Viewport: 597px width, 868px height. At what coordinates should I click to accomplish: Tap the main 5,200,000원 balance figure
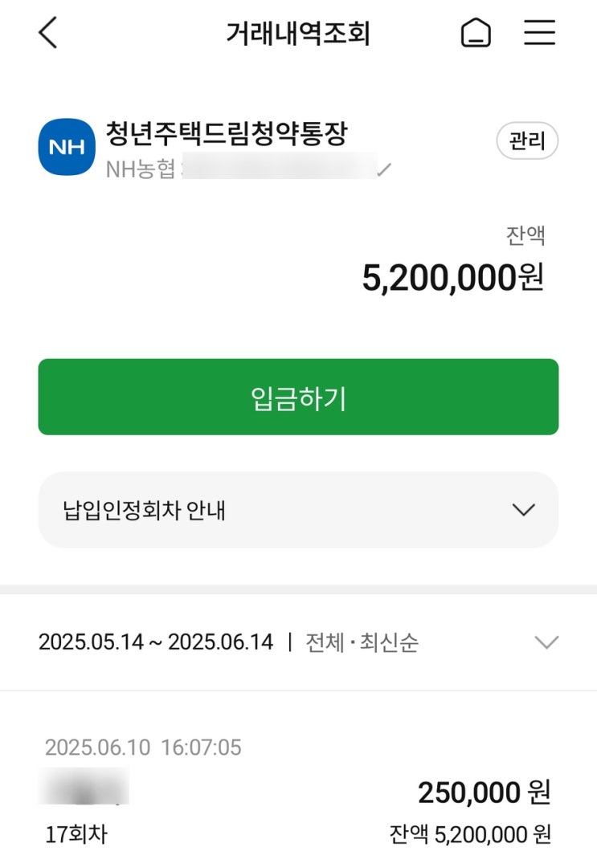click(x=452, y=278)
